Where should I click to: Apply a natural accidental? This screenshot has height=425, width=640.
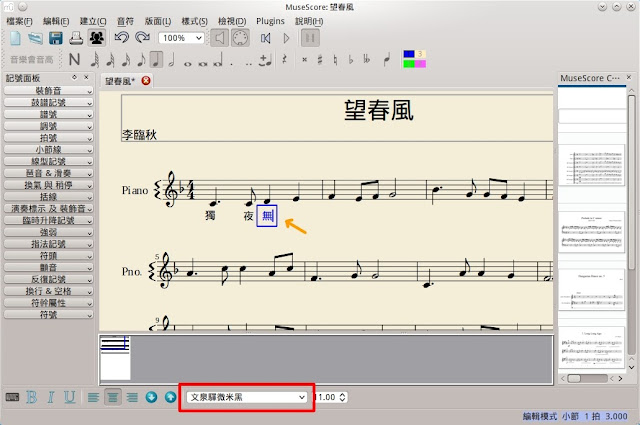point(336,60)
